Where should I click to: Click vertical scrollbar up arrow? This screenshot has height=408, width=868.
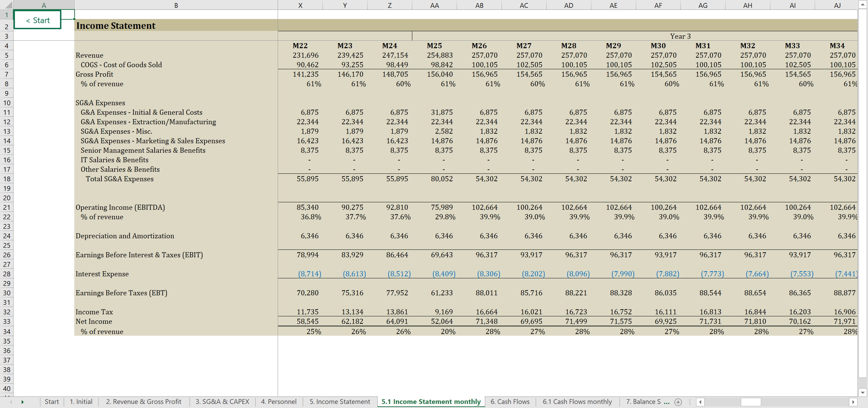(863, 5)
